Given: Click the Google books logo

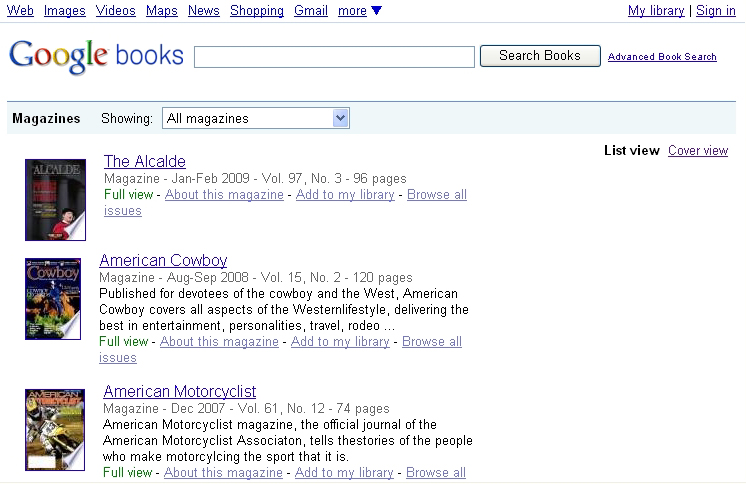Looking at the screenshot, I should coord(97,56).
